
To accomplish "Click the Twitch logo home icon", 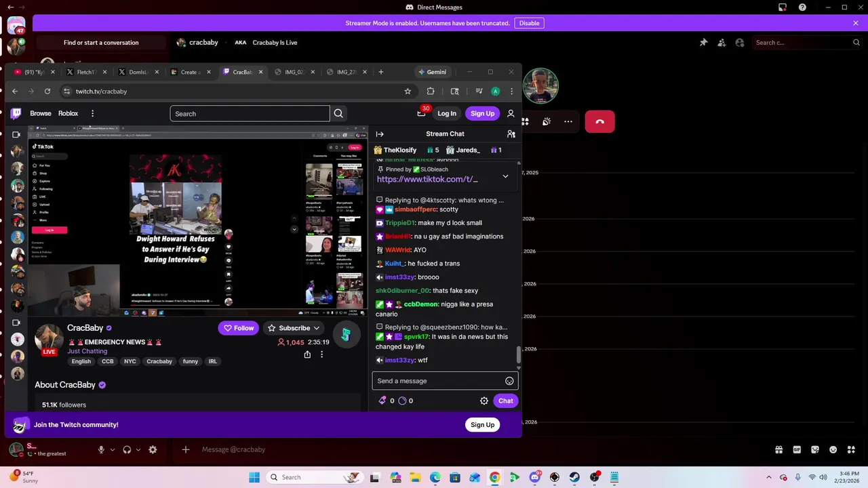I will tap(16, 113).
